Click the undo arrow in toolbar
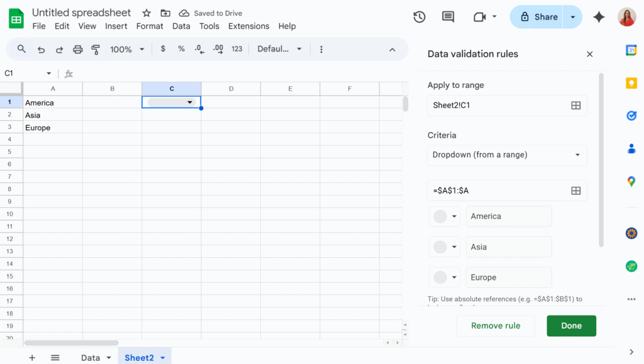Image resolution: width=644 pixels, height=364 pixels. coord(41,49)
